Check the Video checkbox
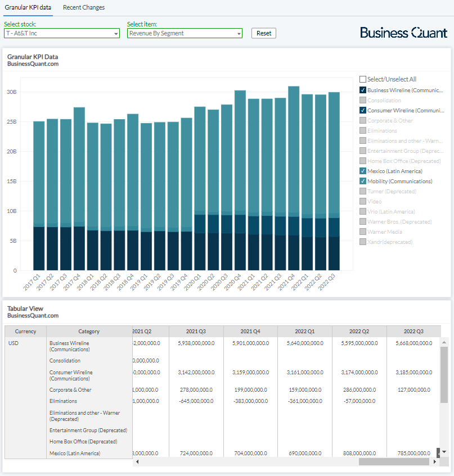The image size is (454, 476). pos(362,201)
